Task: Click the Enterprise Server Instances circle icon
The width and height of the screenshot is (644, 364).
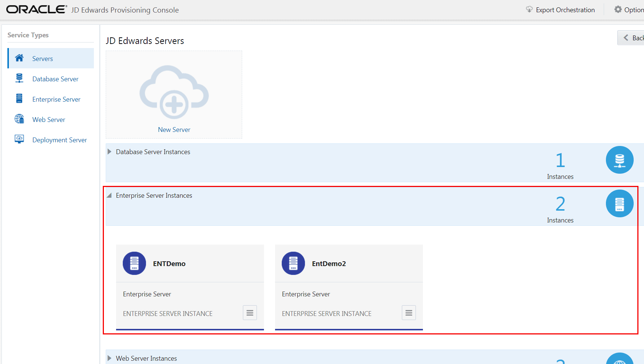Action: coord(620,203)
